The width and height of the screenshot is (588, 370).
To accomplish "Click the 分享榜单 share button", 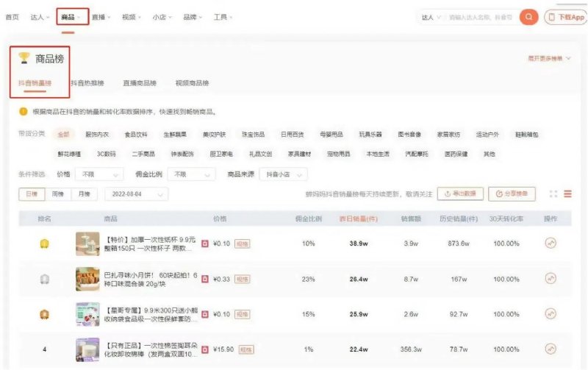I will pyautogui.click(x=512, y=193).
